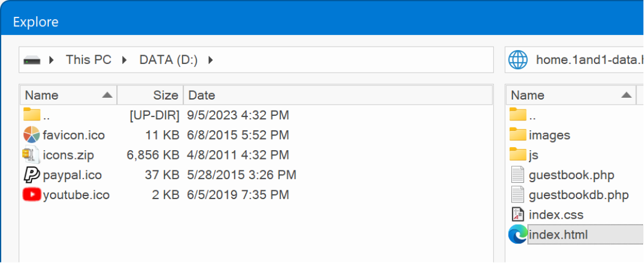Select the favicon.ico pie chart icon
644x263 pixels.
(31, 135)
